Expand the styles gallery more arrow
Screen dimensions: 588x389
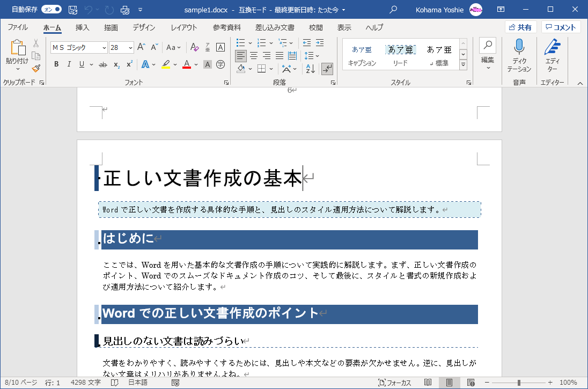tap(464, 64)
